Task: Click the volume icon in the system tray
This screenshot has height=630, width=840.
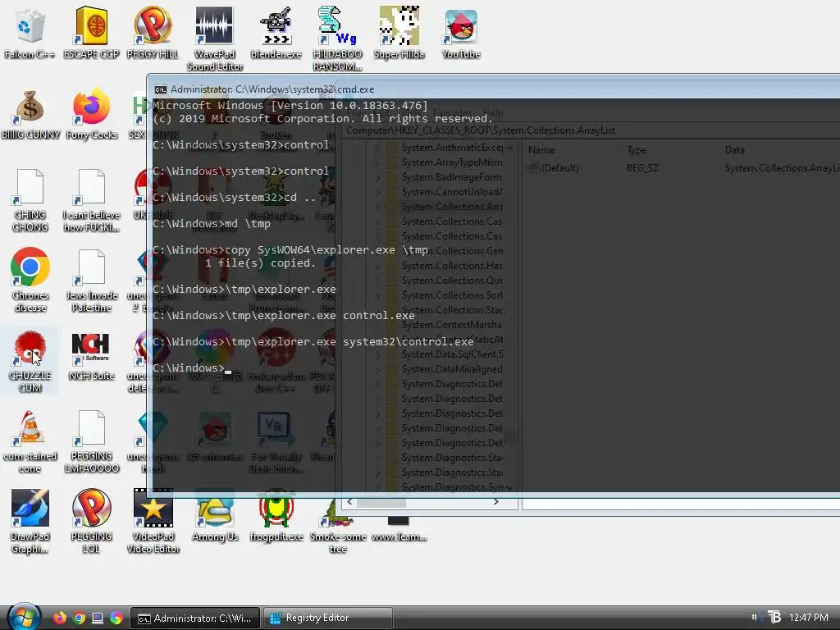Action: click(756, 617)
